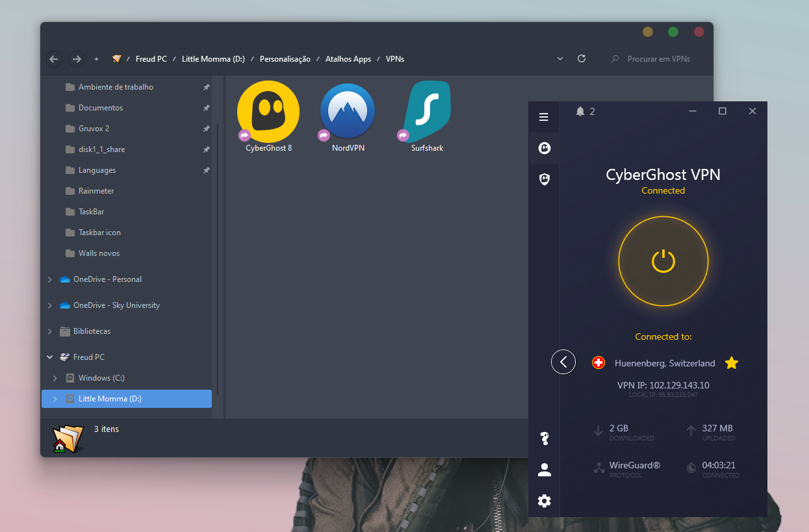Click the WireGuard protocol icon
The height and width of the screenshot is (532, 809).
599,468
